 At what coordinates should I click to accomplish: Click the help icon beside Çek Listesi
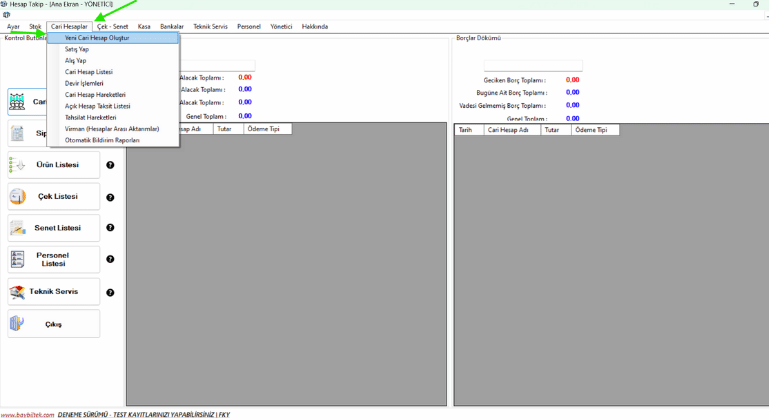110,196
